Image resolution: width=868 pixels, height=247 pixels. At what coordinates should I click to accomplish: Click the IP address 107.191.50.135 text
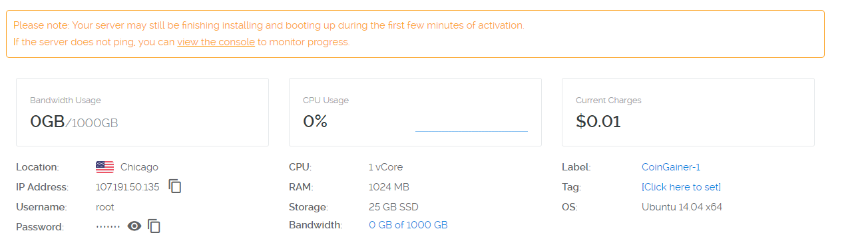tap(128, 187)
